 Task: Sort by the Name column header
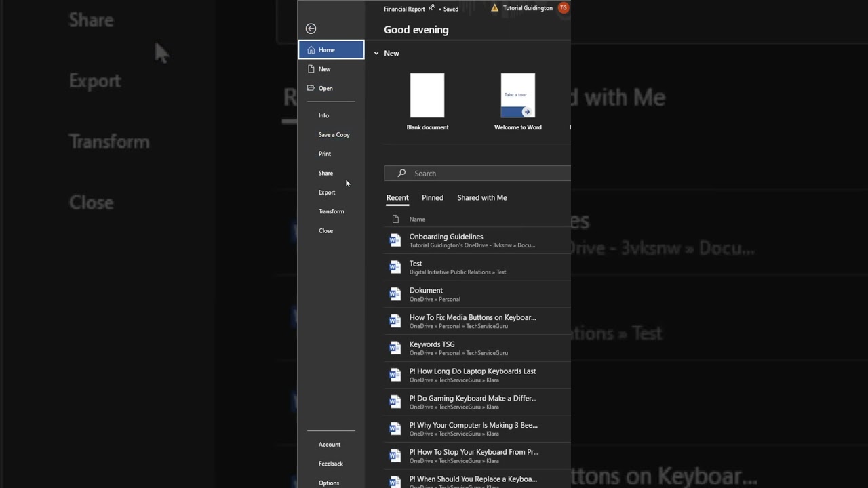(x=417, y=219)
